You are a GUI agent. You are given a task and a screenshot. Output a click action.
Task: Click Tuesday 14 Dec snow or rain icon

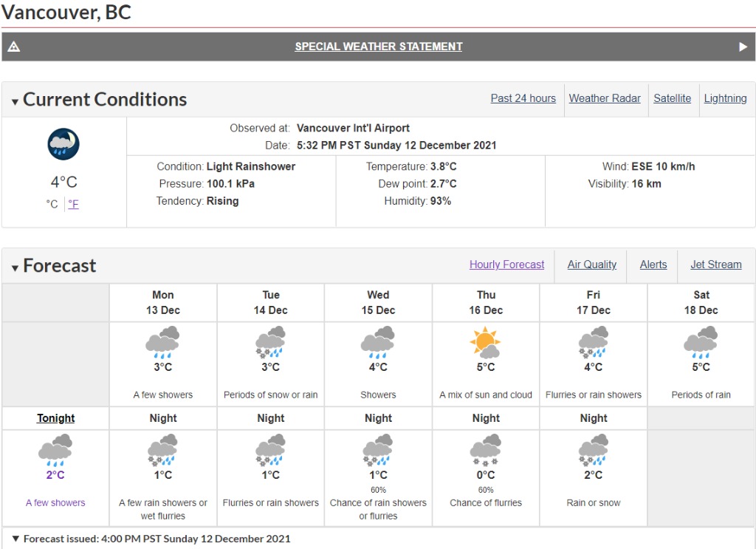coord(270,343)
